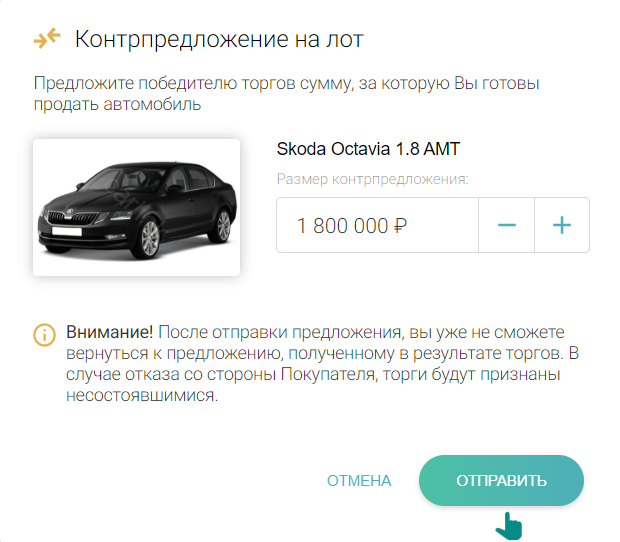Select the "Skoda Octavia 1.8 AMT" car name

coord(367,149)
